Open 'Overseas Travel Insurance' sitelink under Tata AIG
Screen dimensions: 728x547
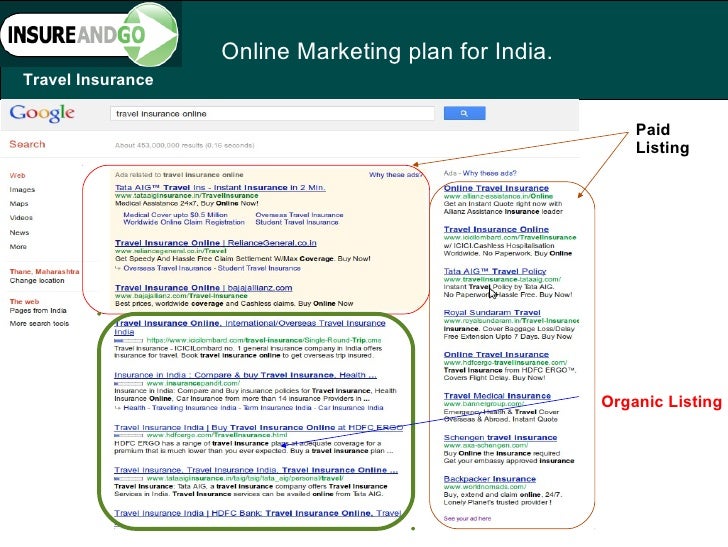click(299, 215)
